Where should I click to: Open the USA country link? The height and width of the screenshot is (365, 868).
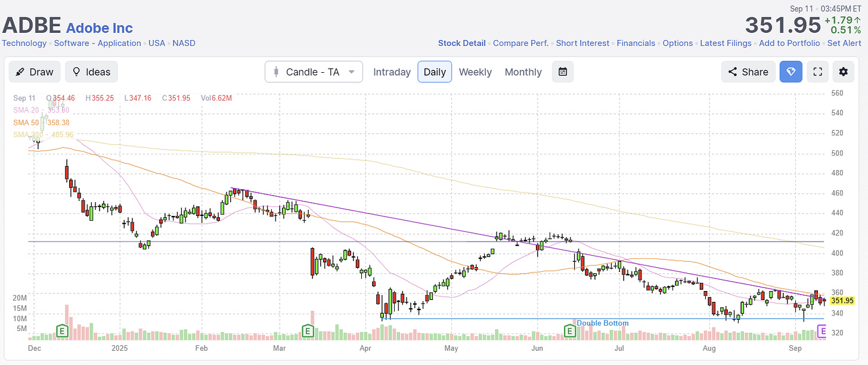pos(157,43)
